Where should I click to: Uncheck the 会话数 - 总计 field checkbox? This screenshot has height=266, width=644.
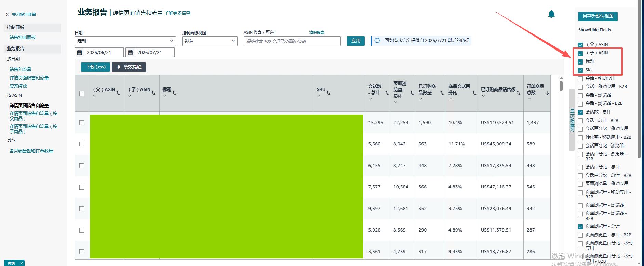580,112
